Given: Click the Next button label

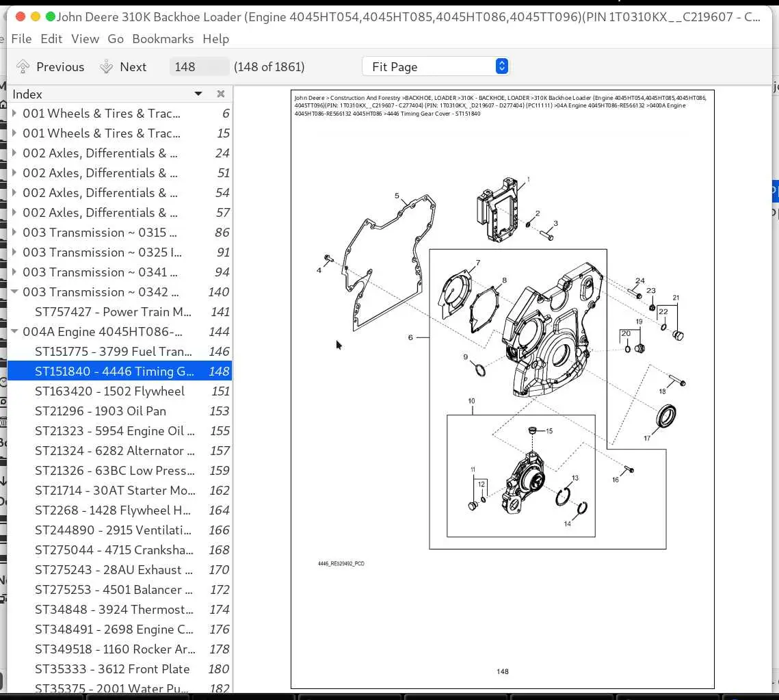Looking at the screenshot, I should coord(133,67).
